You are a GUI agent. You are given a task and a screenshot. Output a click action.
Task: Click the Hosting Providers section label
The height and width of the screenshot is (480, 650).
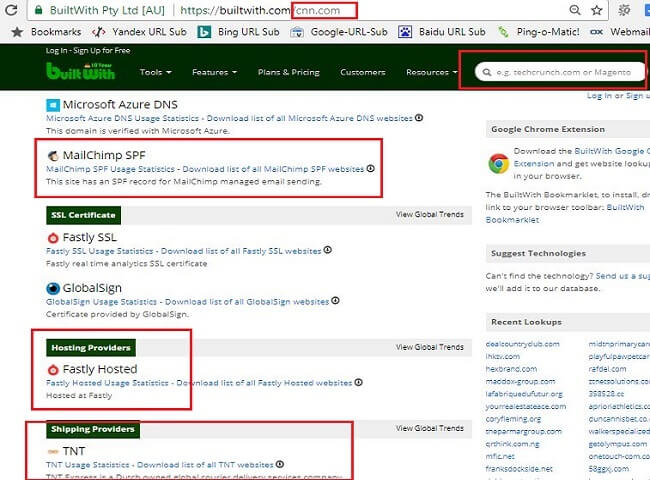coord(91,348)
